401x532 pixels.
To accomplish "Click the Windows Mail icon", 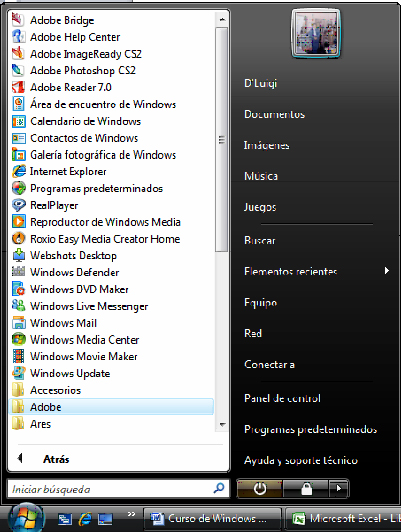I will click(x=18, y=323).
